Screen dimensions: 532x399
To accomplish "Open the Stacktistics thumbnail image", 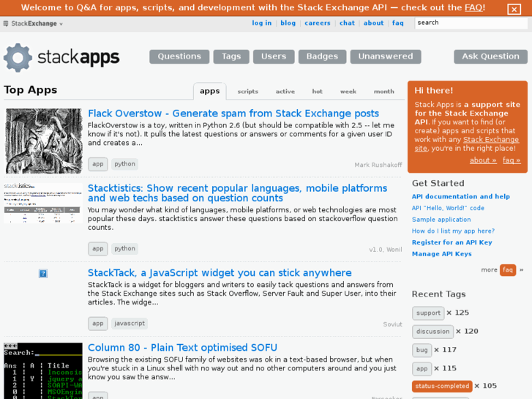I will tap(43, 203).
